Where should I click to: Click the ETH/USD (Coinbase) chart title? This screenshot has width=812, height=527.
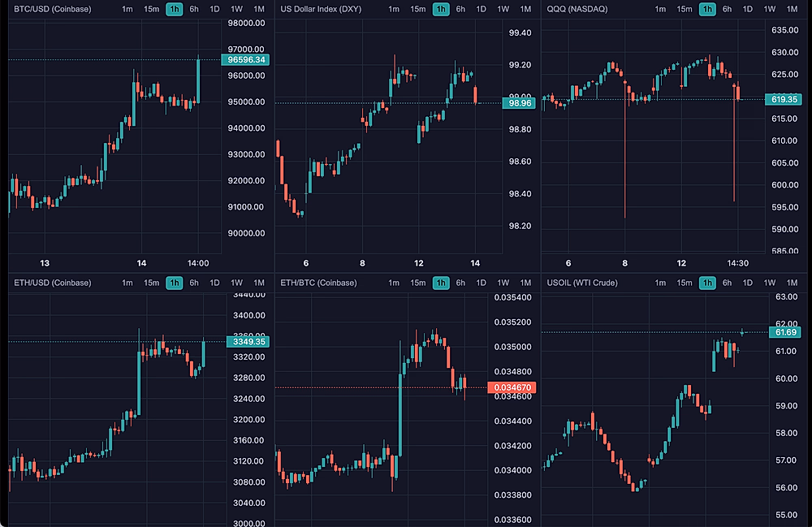(x=53, y=283)
